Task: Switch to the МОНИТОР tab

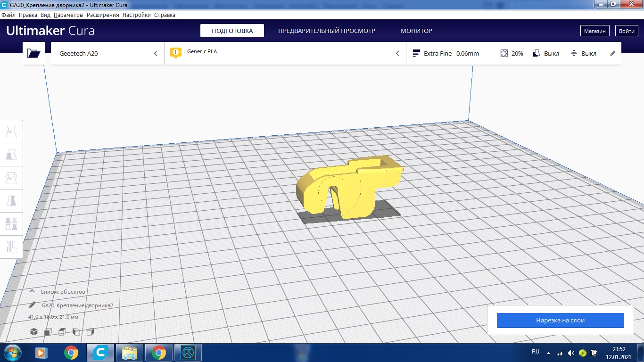Action: tap(416, 31)
